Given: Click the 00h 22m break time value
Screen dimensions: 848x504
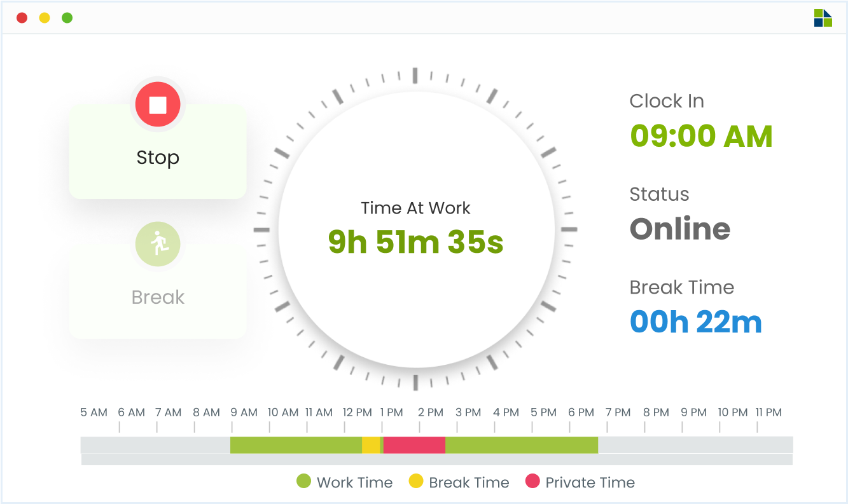Looking at the screenshot, I should [x=696, y=322].
